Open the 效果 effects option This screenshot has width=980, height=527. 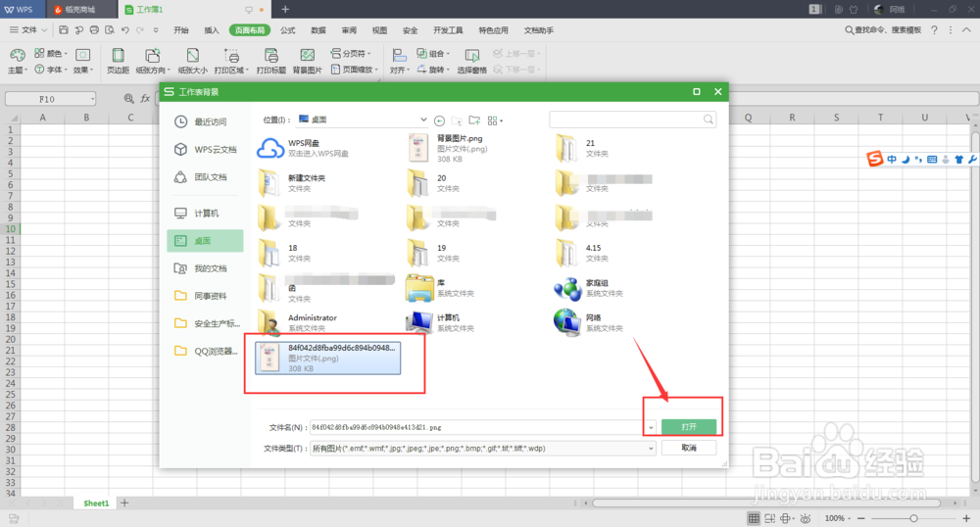[x=83, y=61]
